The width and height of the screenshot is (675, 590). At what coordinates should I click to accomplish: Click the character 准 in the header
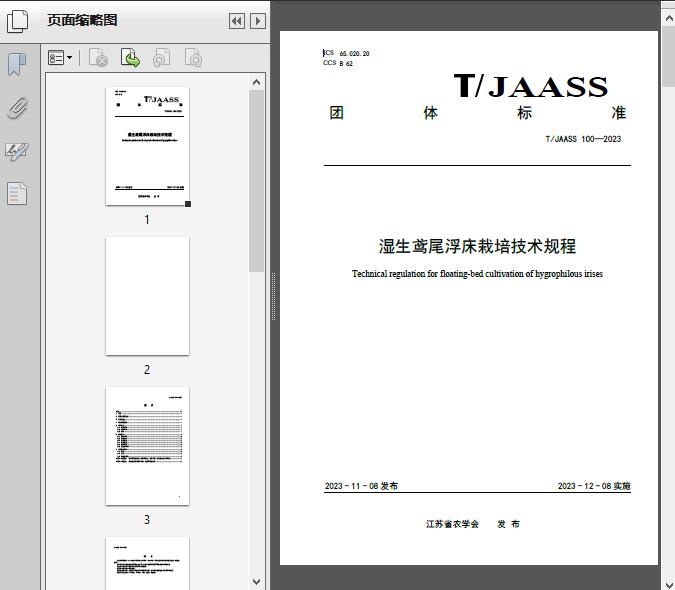[619, 113]
